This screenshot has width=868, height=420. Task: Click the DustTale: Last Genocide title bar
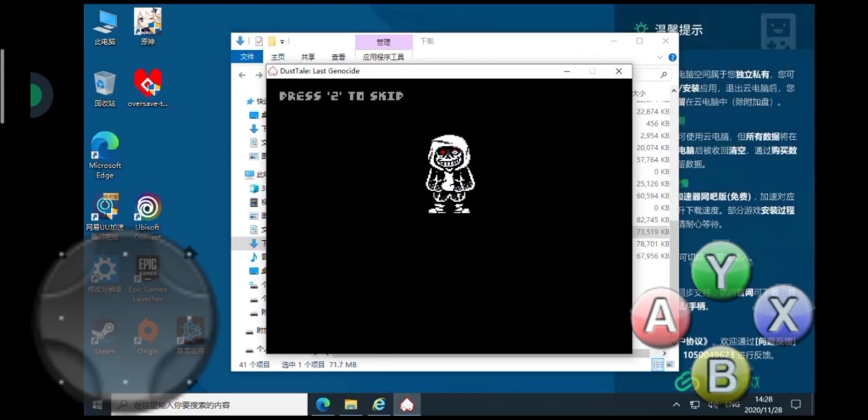click(x=449, y=71)
